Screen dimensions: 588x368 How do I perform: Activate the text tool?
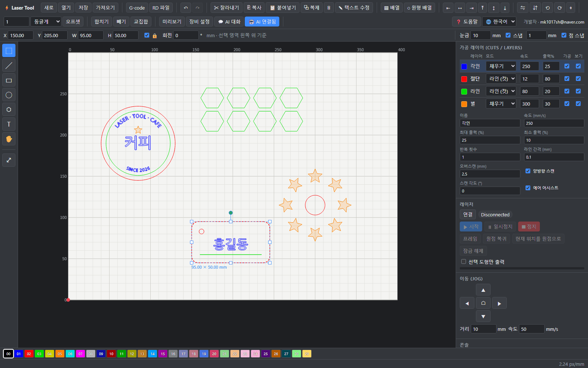click(9, 124)
